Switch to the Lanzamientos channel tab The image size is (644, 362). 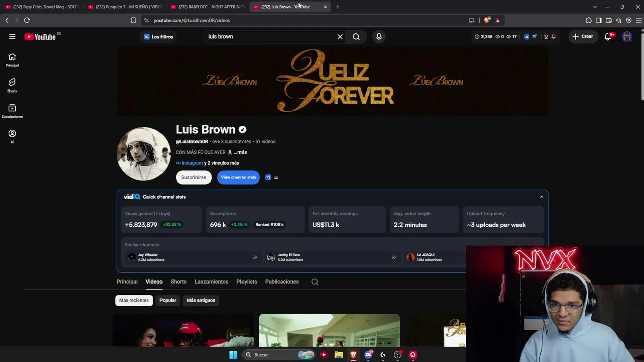(x=211, y=282)
